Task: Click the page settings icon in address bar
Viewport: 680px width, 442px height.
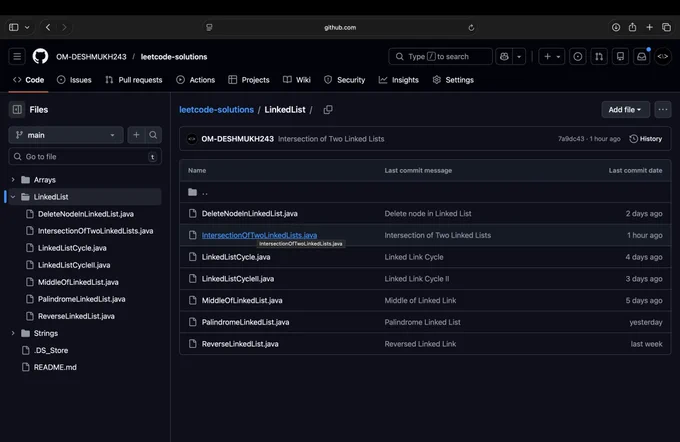Action: 209,27
